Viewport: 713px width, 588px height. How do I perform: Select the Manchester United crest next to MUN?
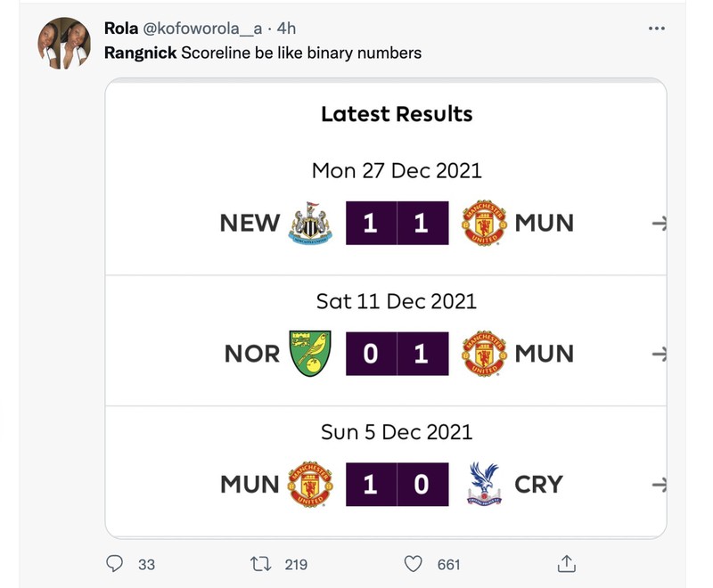[x=484, y=224]
